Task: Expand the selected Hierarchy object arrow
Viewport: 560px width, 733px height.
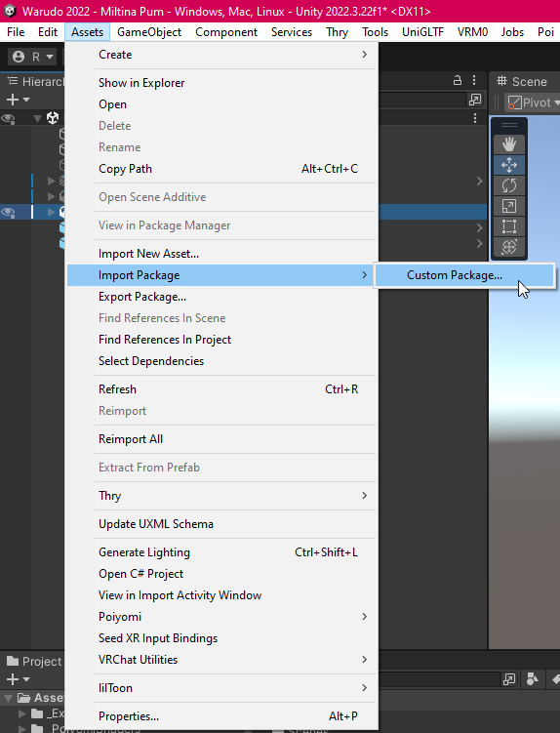Action: pyautogui.click(x=51, y=212)
